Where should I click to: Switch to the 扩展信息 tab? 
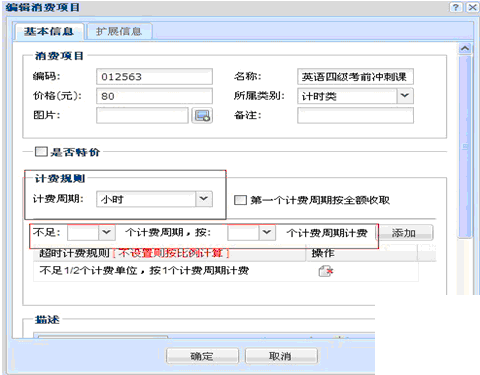click(x=119, y=31)
